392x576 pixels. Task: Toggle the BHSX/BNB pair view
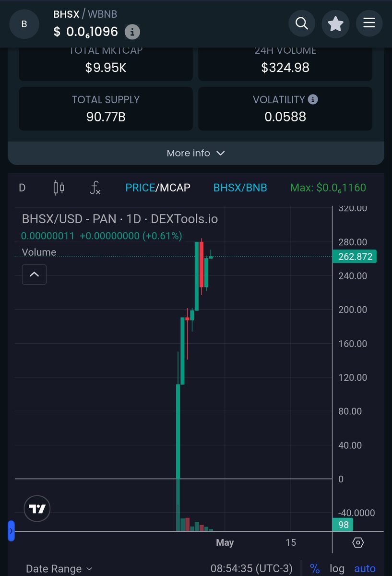(x=240, y=187)
